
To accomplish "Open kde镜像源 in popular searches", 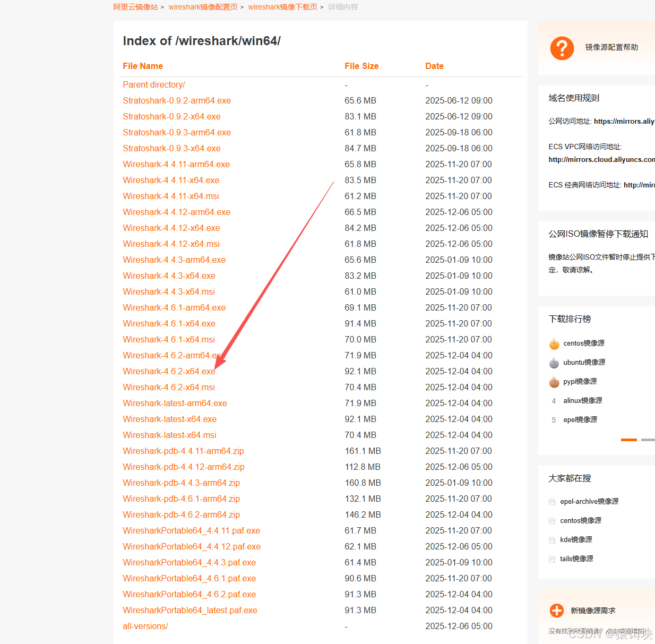I will click(x=576, y=540).
